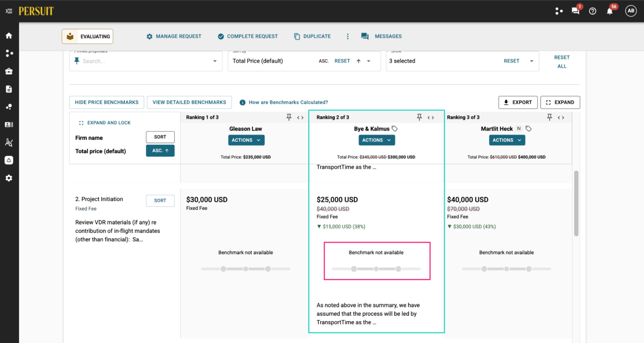The width and height of the screenshot is (644, 343).
Task: Open the three-dot more options menu
Action: 347,36
